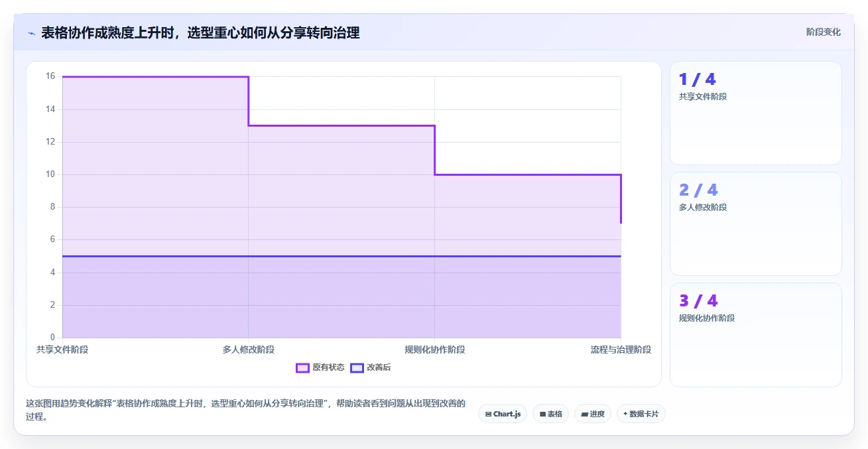Open the 1 / 4 共享文件阶段 card
Image resolution: width=868 pixels, height=449 pixels.
[756, 113]
